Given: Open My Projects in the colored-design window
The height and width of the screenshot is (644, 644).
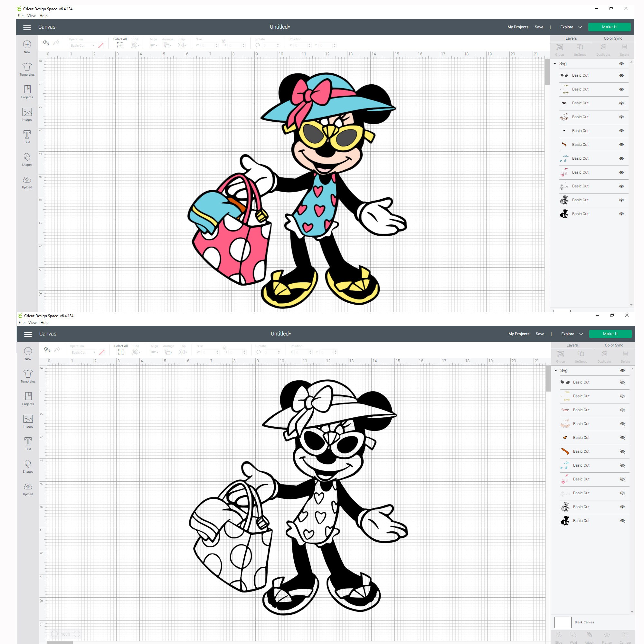Looking at the screenshot, I should pos(518,27).
